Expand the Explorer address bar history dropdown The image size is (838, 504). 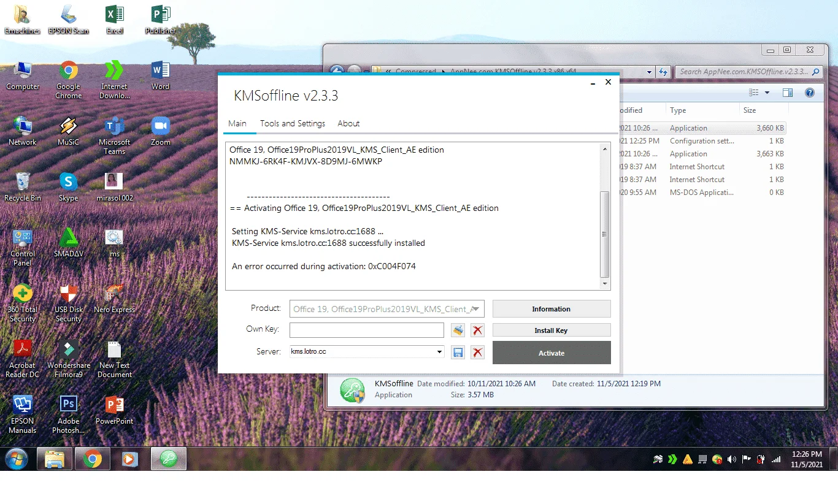click(x=650, y=72)
